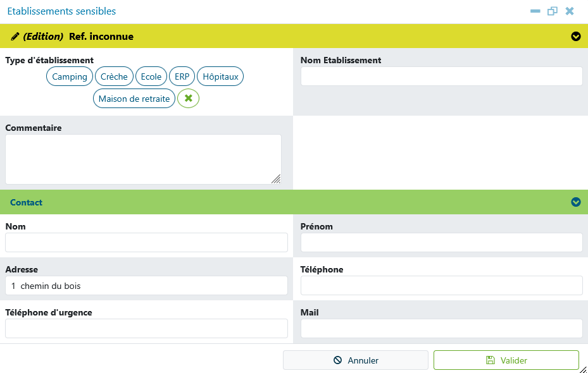Select the Camping establishment type
Viewport: 588px width, 373px height.
[70, 76]
